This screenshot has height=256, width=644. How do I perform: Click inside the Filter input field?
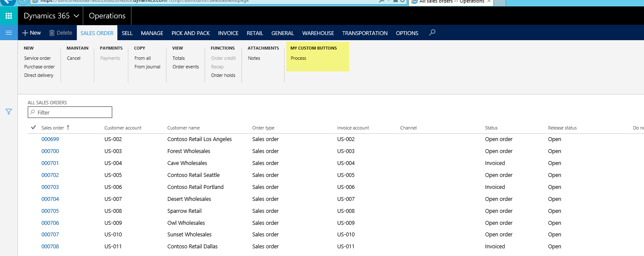point(70,112)
